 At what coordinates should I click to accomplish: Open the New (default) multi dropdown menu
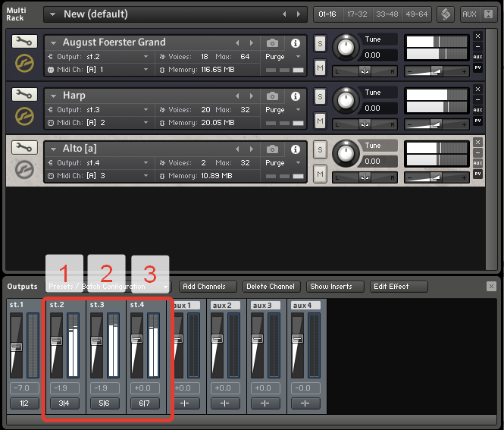pos(53,14)
